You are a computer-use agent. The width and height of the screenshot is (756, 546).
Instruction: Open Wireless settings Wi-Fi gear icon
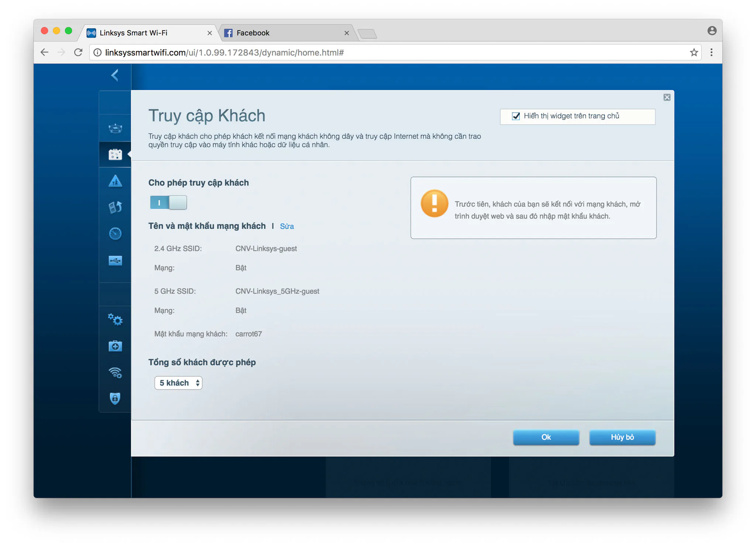click(x=115, y=373)
